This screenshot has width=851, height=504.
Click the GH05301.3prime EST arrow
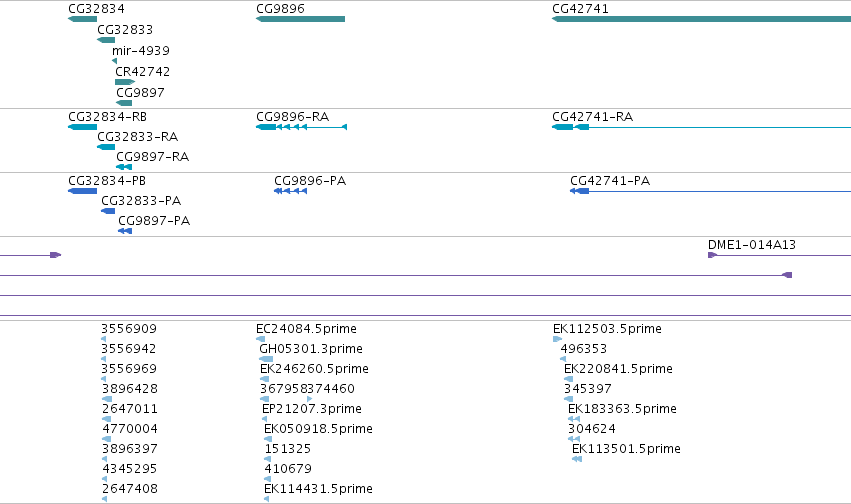pyautogui.click(x=266, y=359)
